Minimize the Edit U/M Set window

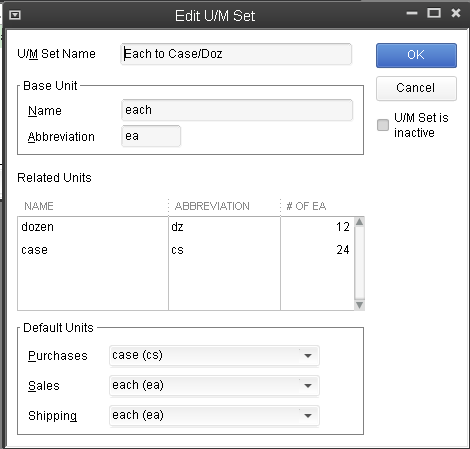(x=412, y=13)
